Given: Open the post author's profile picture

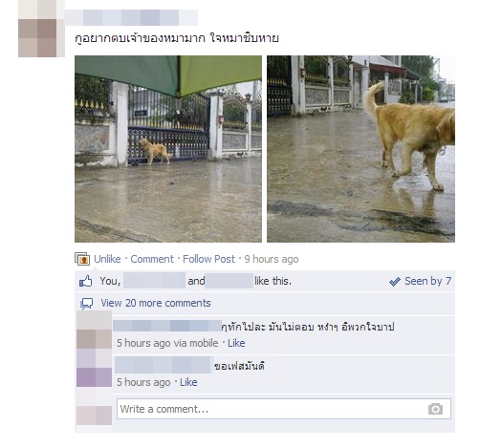Looking at the screenshot, I should tap(41, 29).
